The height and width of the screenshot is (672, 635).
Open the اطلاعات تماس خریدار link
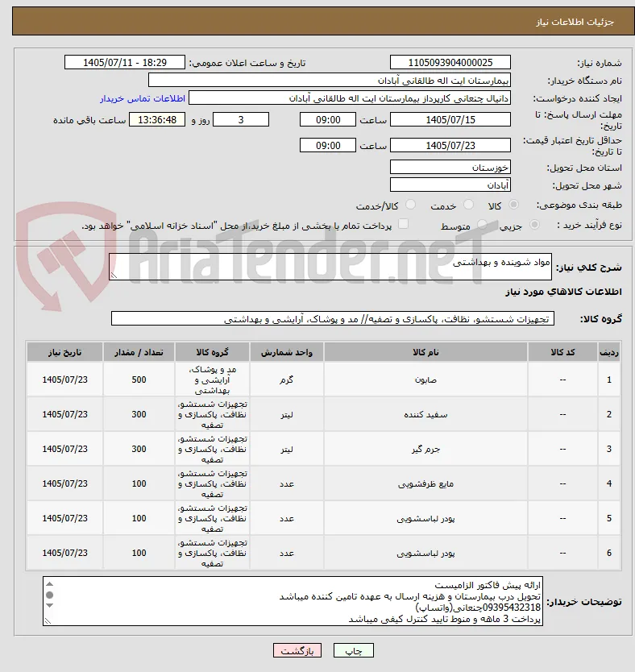pos(143,98)
